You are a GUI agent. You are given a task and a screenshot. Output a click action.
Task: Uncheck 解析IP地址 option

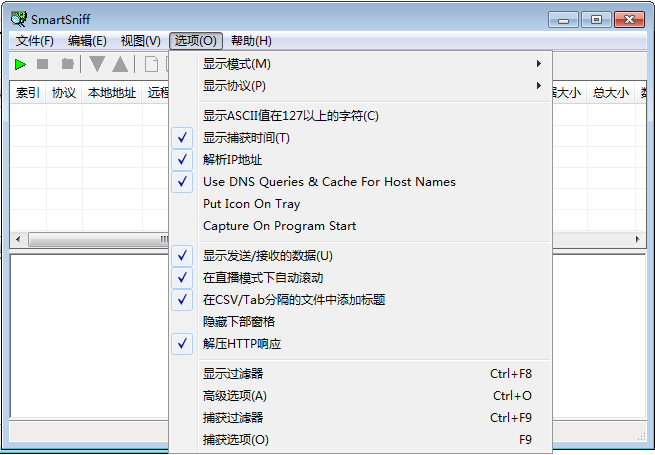pos(361,160)
